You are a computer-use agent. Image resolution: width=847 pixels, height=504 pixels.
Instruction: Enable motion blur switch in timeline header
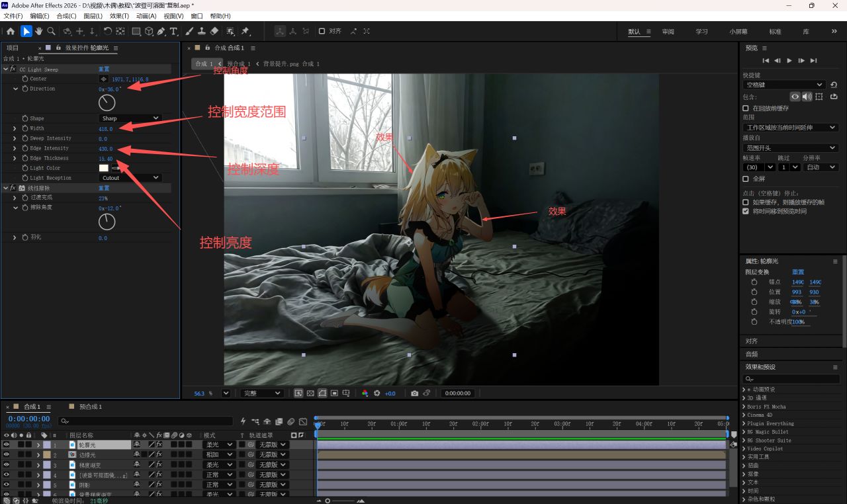coord(291,421)
